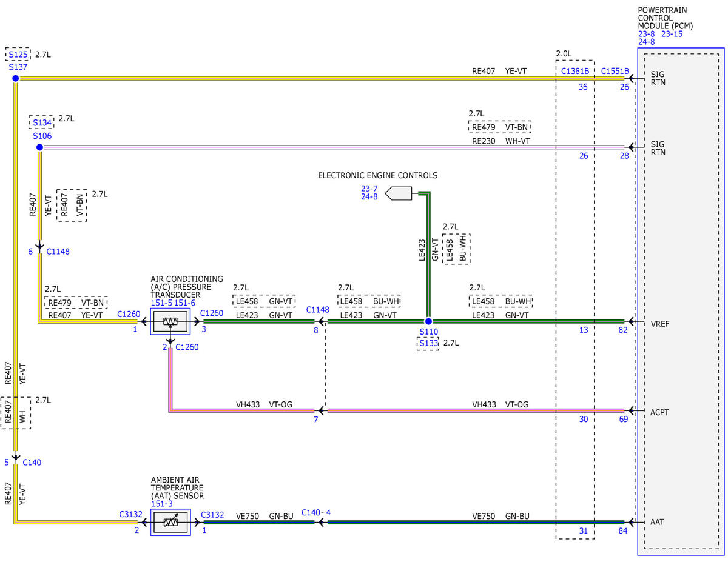Click the Electronic Engine Controls off-page arrow
Screen dimensions: 728x562
click(x=399, y=194)
